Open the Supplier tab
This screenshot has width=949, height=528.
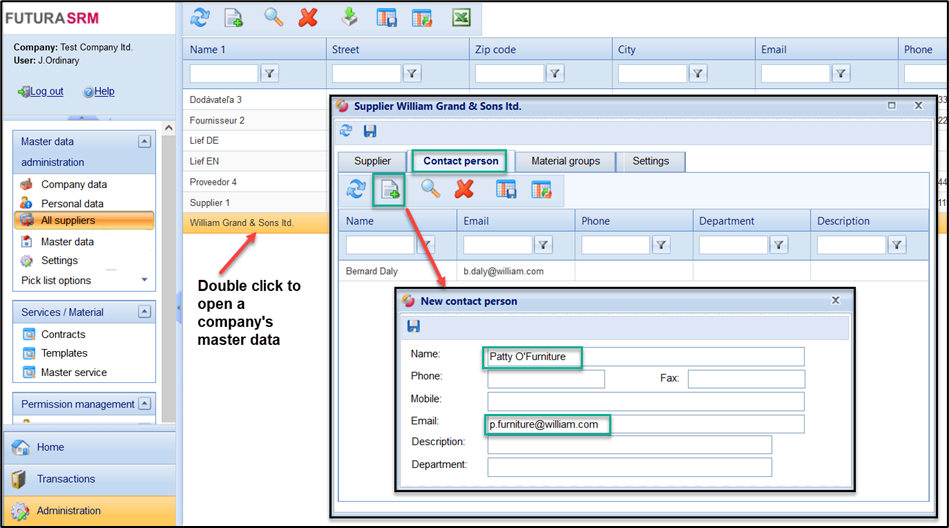[372, 161]
